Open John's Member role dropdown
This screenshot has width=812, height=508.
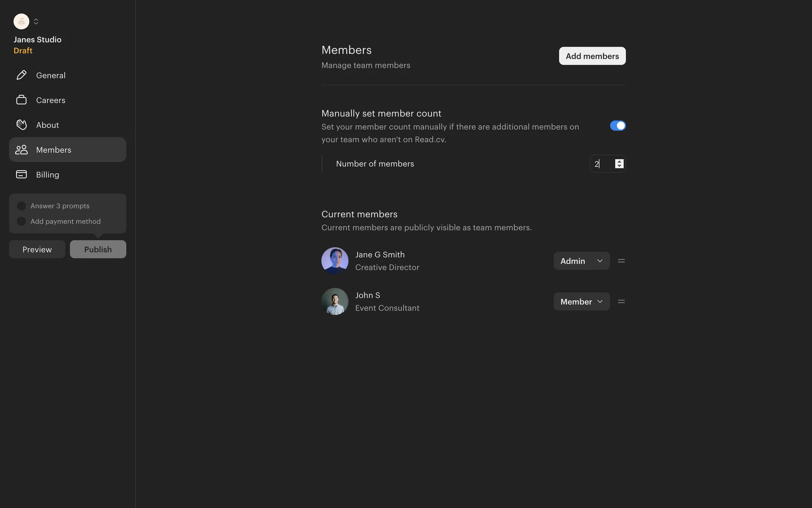pyautogui.click(x=582, y=301)
